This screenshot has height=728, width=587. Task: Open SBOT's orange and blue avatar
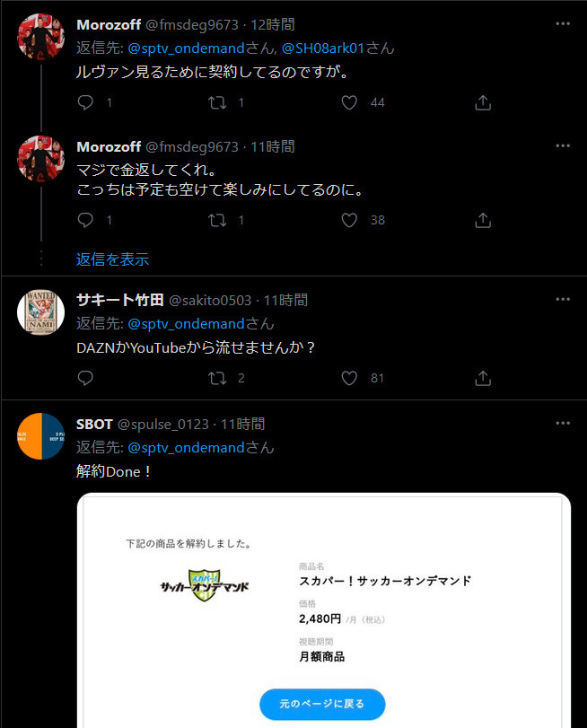coord(41,436)
